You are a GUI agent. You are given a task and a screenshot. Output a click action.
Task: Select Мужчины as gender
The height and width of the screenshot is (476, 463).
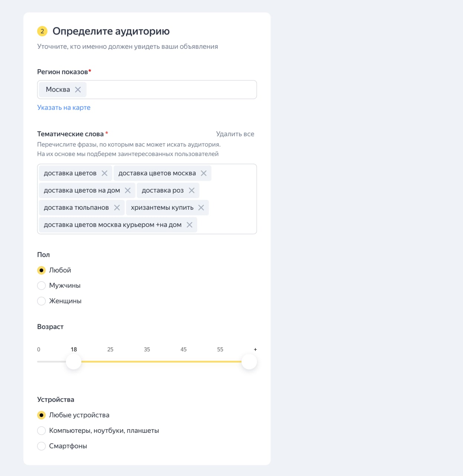42,286
